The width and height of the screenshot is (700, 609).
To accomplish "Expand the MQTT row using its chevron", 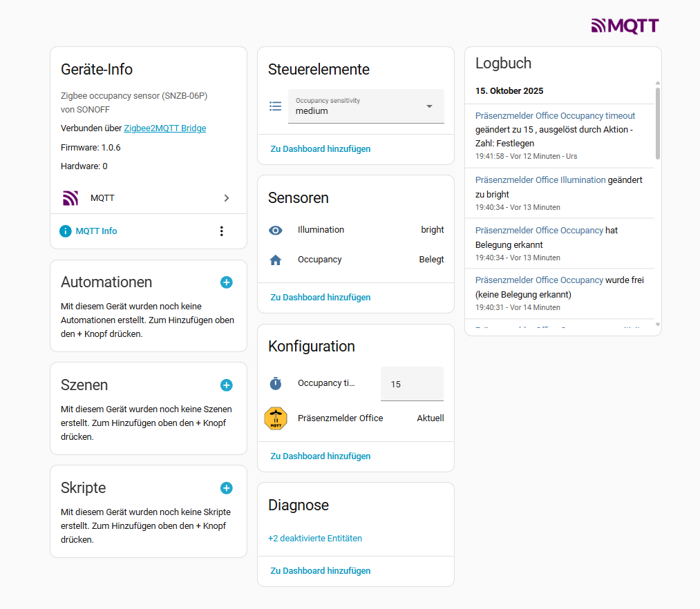I will click(x=227, y=197).
